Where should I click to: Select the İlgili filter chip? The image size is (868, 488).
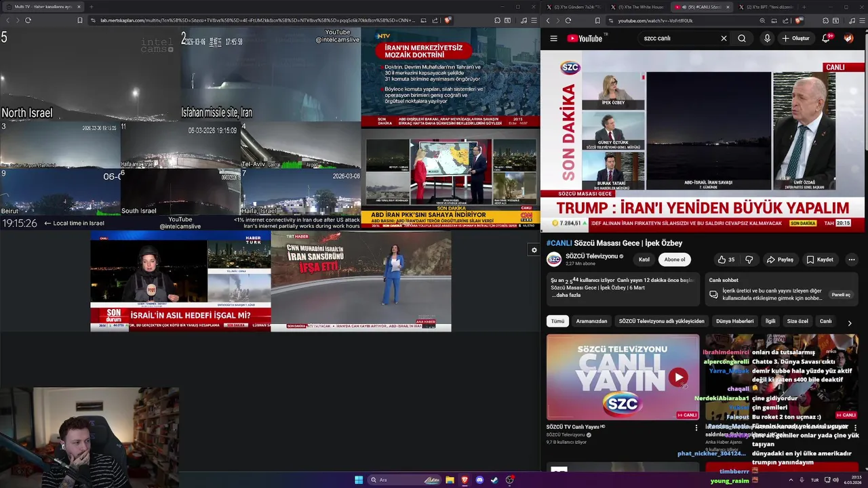pyautogui.click(x=770, y=321)
